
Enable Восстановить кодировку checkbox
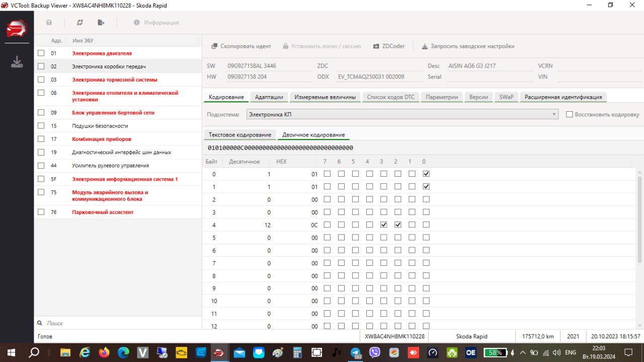(570, 114)
